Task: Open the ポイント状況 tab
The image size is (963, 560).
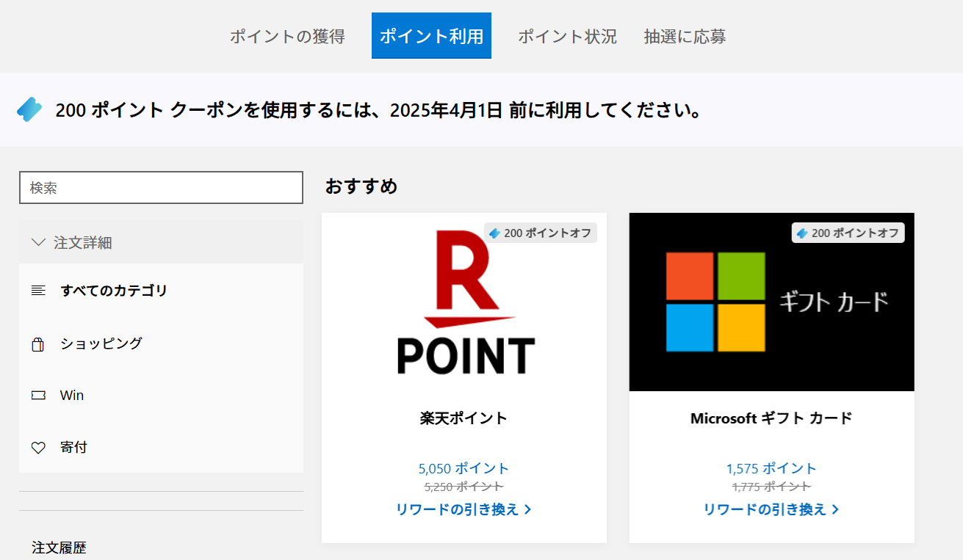Action: pyautogui.click(x=567, y=36)
